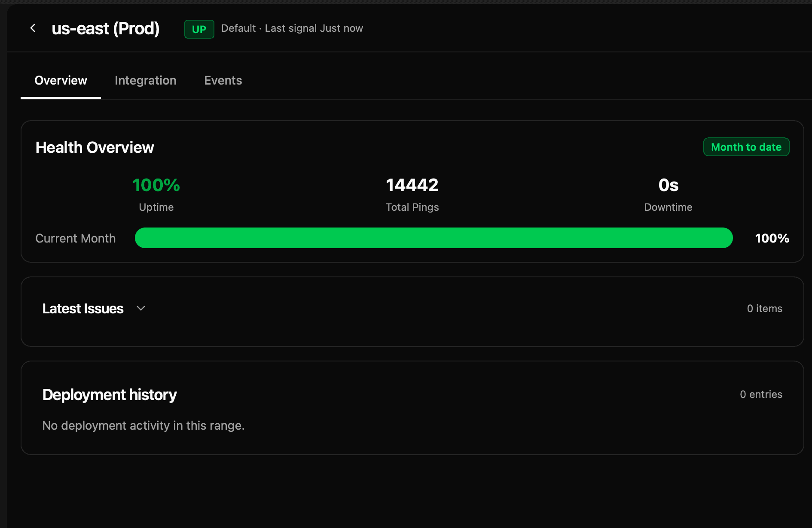Open the Integration tab

pyautogui.click(x=146, y=81)
